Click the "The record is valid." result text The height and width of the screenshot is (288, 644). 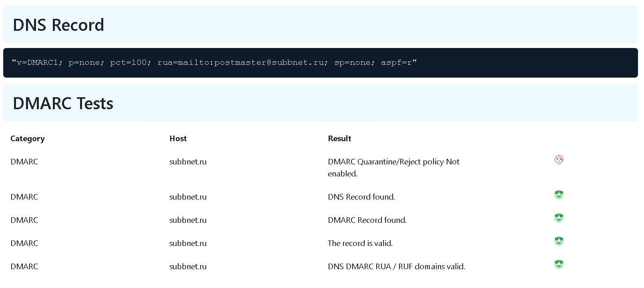(360, 243)
